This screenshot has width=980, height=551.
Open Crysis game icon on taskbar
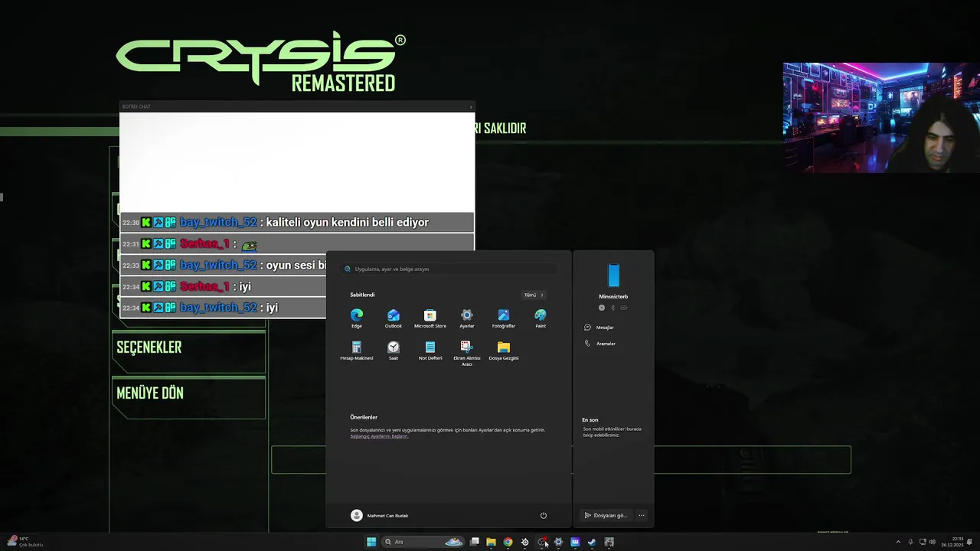[609, 542]
